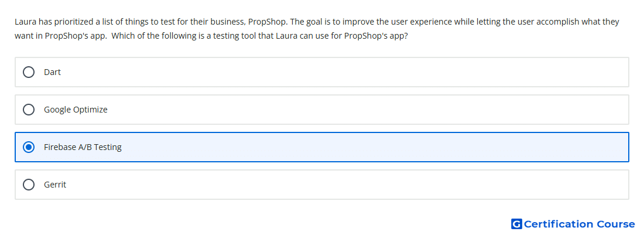Click the "Dart" answer label text

(x=52, y=72)
